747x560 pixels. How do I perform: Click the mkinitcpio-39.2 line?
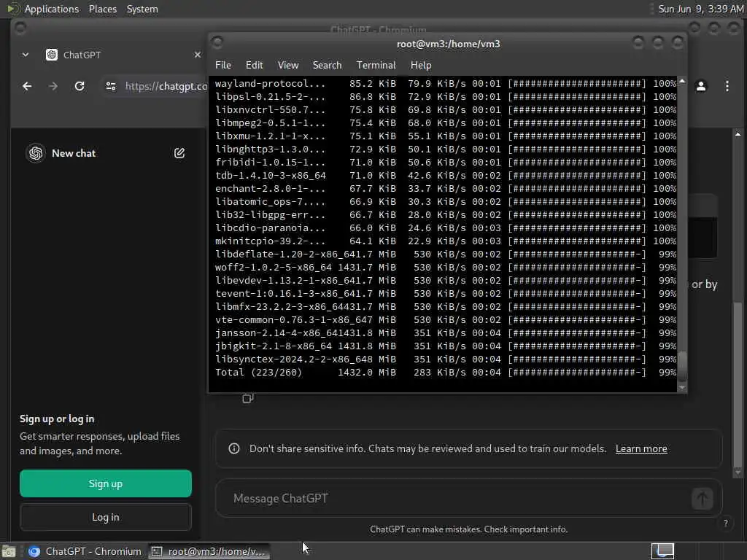point(446,241)
